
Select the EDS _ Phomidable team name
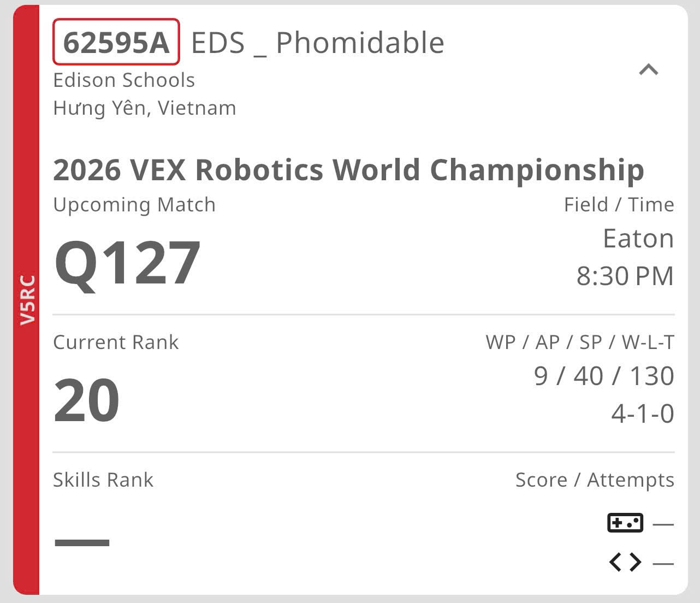[318, 43]
